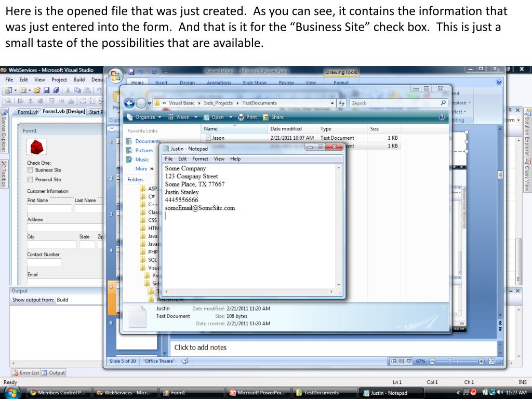This screenshot has height=399, width=532.
Task: Open the recent pages dropdown beside Explorer forward button
Action: pyautogui.click(x=149, y=103)
